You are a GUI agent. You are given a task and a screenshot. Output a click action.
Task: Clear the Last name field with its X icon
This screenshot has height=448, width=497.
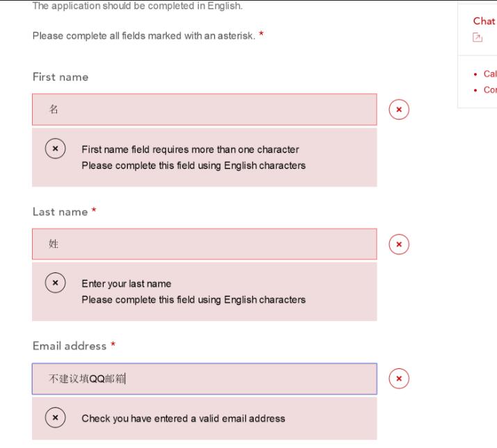click(x=399, y=244)
